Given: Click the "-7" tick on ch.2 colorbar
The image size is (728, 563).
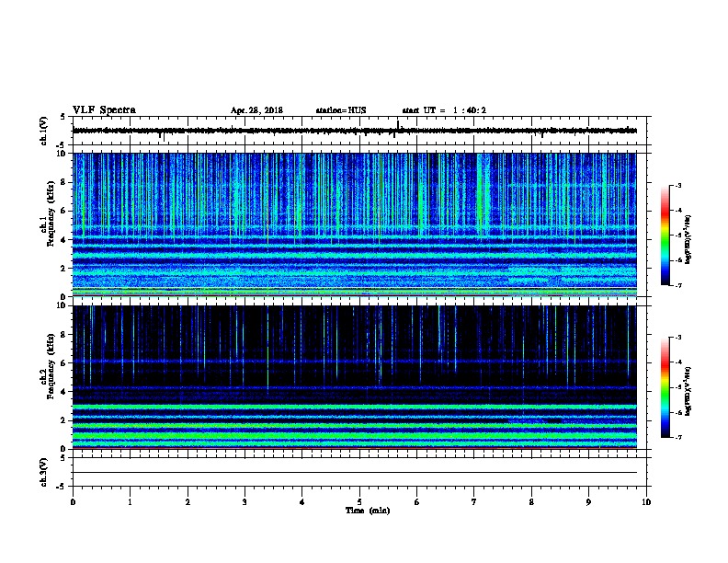Looking at the screenshot, I should click(x=677, y=438).
